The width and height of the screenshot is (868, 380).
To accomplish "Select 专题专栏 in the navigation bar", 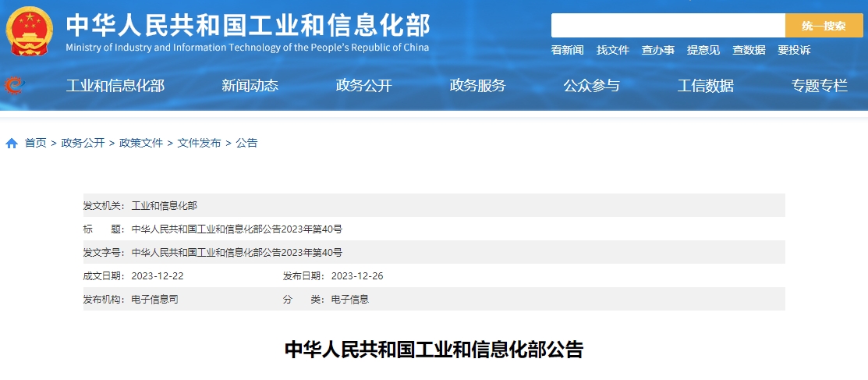I will tap(819, 86).
